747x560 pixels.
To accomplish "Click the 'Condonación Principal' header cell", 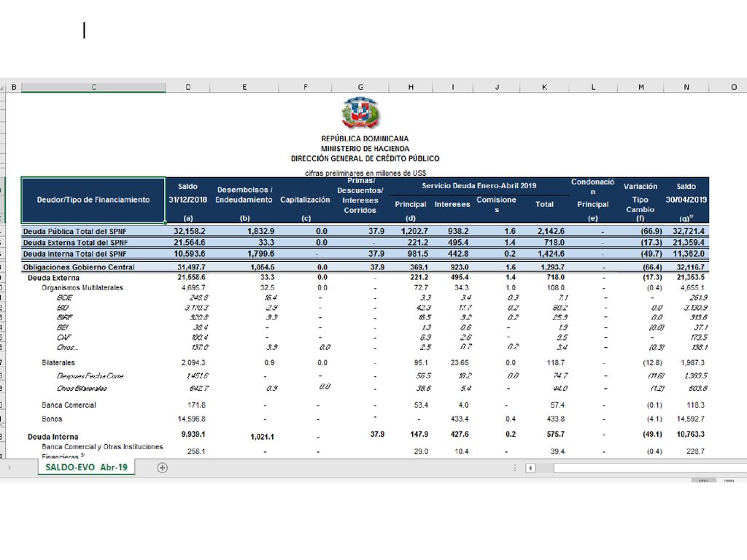I will [592, 200].
